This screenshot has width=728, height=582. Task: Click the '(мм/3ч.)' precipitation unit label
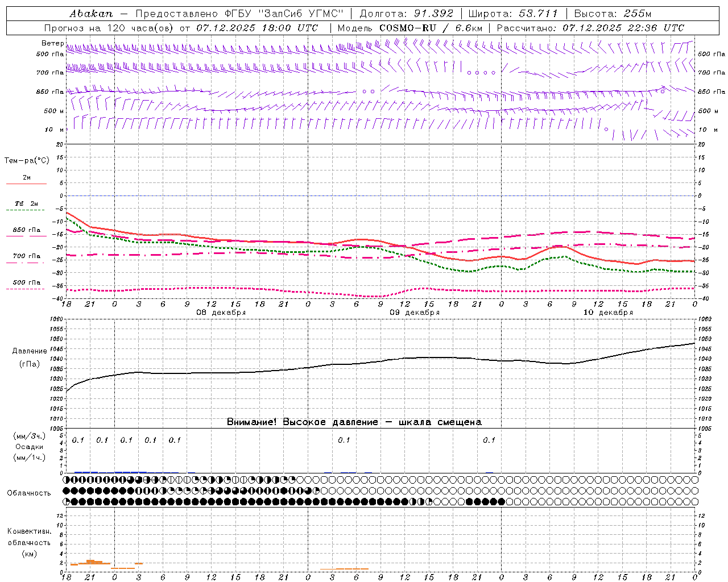30,436
